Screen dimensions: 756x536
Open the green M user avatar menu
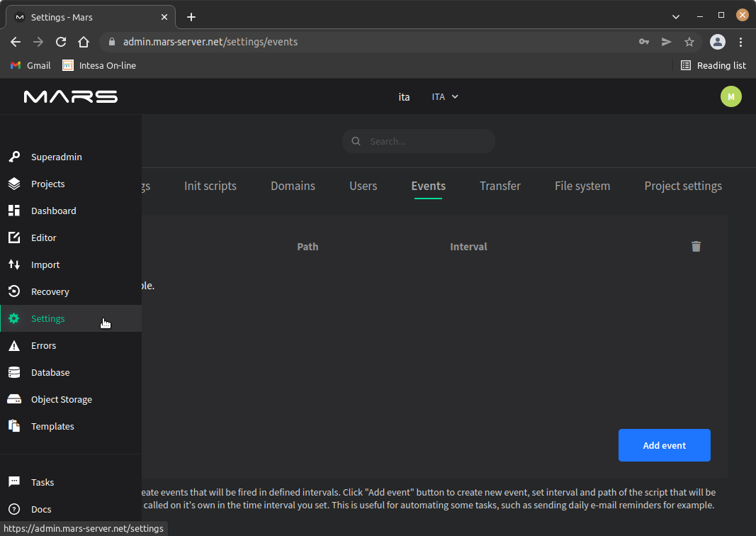730,96
